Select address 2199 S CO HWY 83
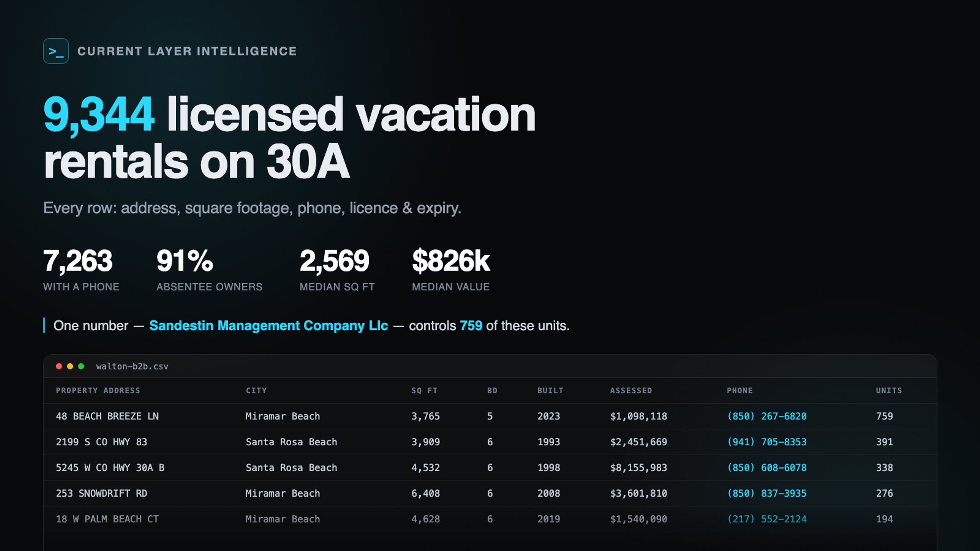 101,442
